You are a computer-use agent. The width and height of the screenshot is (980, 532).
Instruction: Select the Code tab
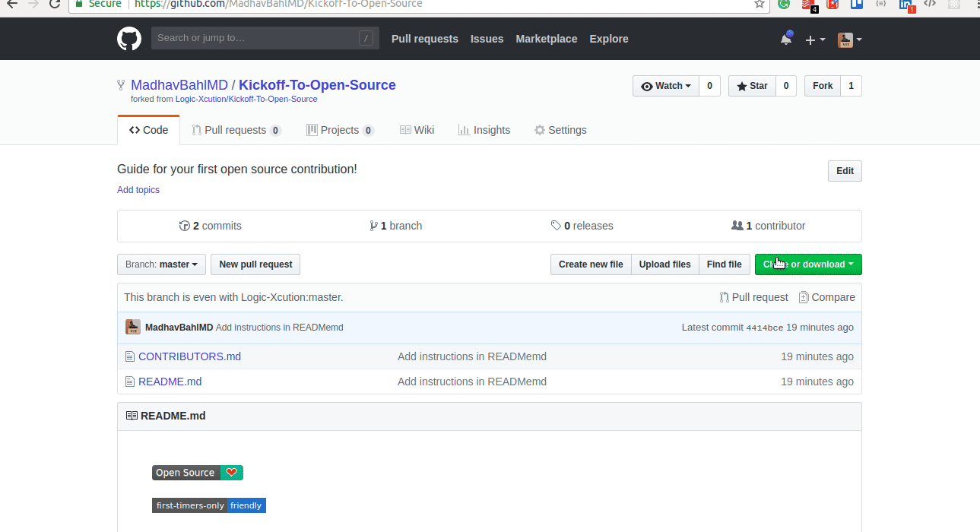click(149, 130)
